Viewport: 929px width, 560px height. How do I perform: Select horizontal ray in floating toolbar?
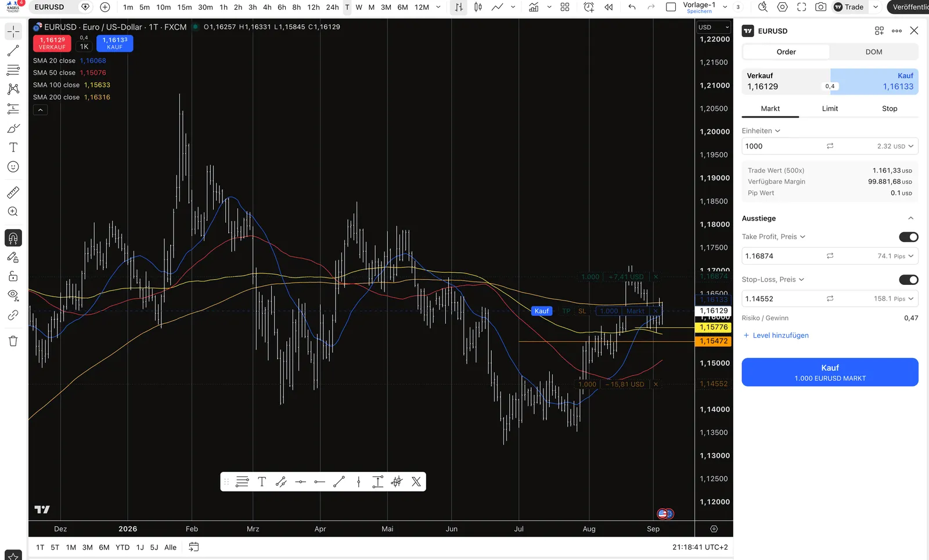pyautogui.click(x=320, y=482)
